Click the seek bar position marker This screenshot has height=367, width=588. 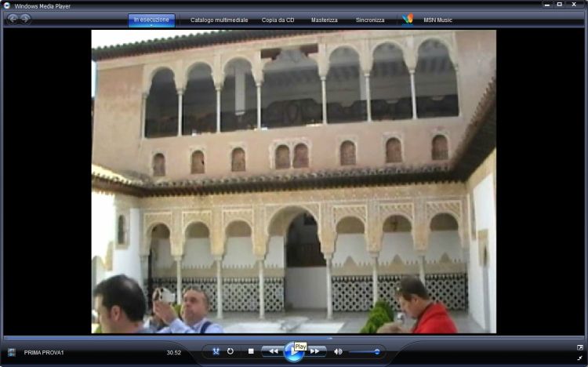coord(330,339)
